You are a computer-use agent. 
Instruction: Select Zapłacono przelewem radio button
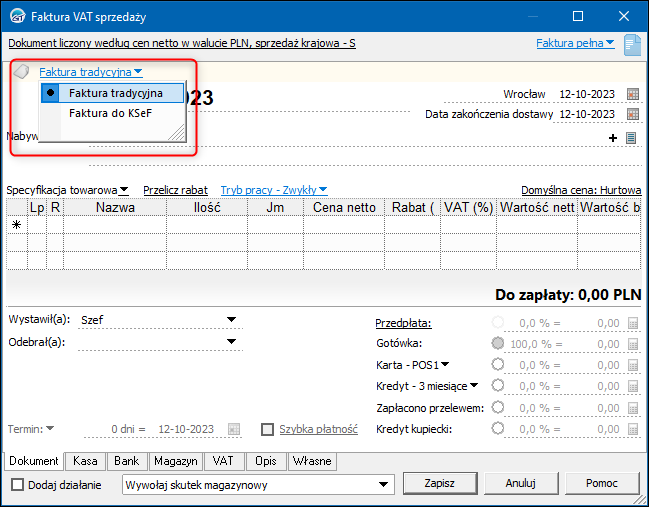tap(498, 407)
